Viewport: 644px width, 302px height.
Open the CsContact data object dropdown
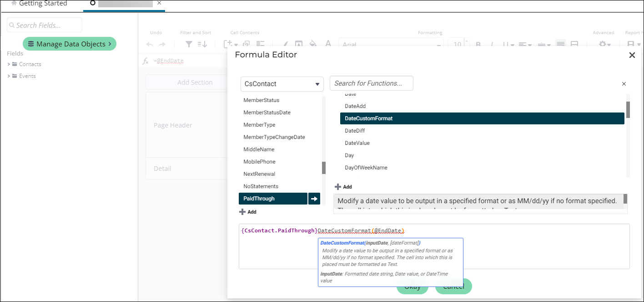coord(282,84)
